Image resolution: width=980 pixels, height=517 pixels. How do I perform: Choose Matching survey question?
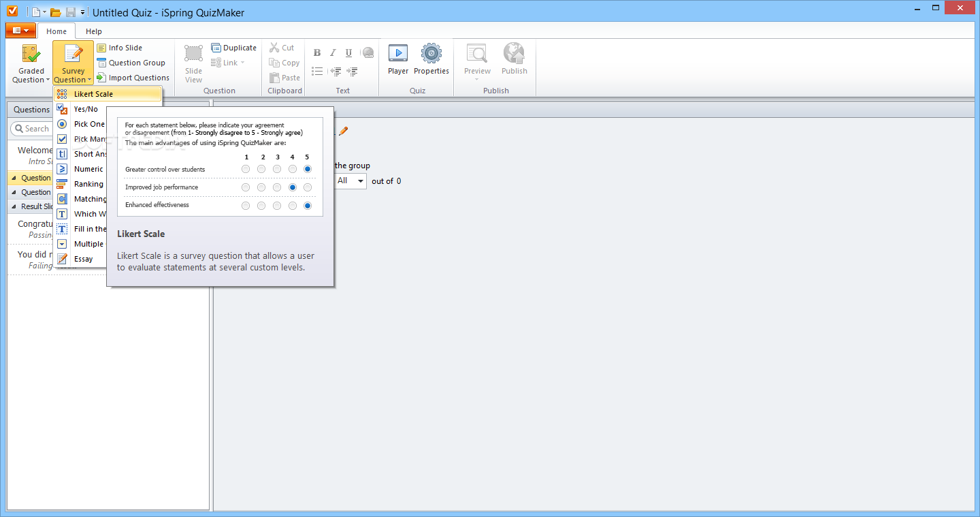click(80, 199)
